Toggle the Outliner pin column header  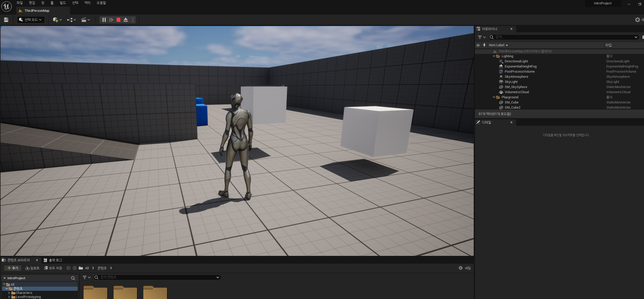(484, 45)
